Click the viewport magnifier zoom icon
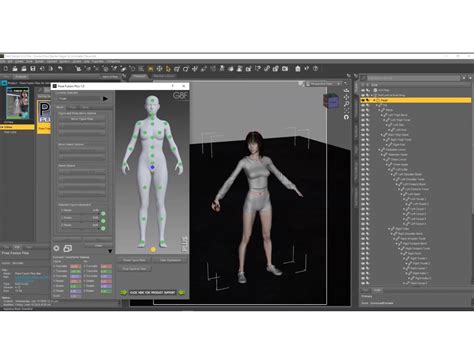 (346, 104)
